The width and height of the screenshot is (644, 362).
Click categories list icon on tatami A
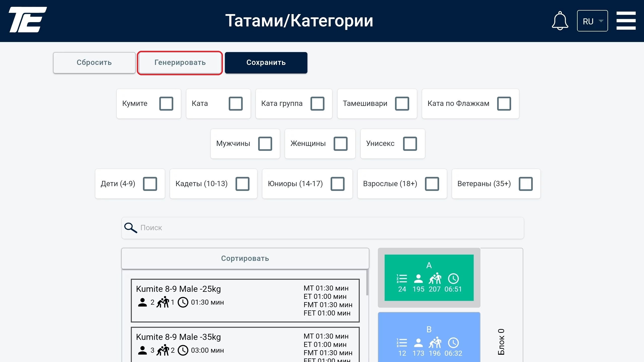tap(402, 278)
